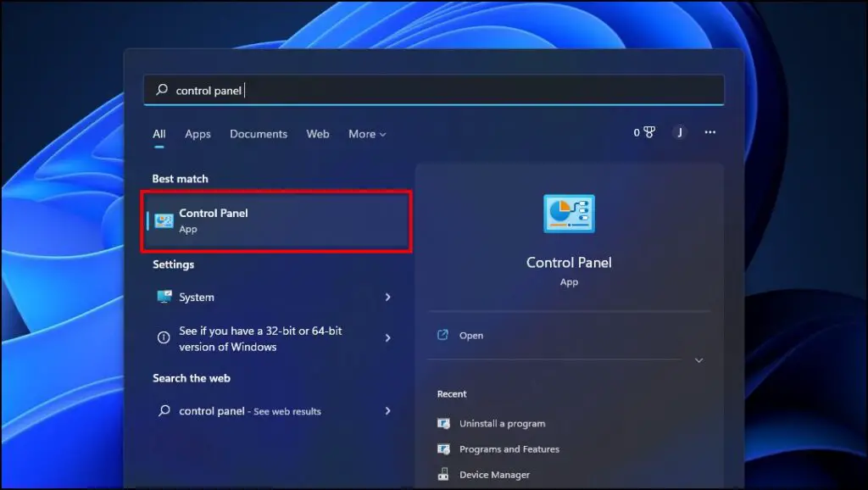The width and height of the screenshot is (868, 490).
Task: Click the System monitor icon under Settings
Action: tap(164, 297)
